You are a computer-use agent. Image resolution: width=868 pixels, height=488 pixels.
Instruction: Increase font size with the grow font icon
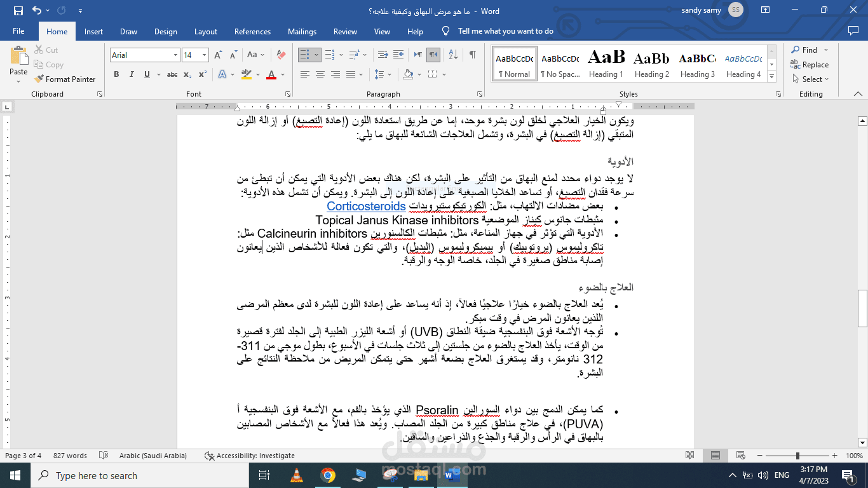pyautogui.click(x=219, y=55)
